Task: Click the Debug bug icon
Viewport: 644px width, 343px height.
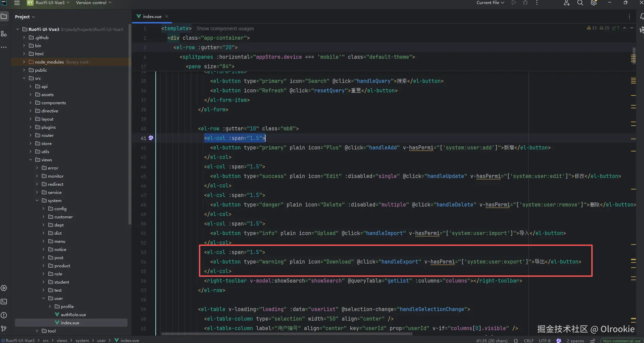Action: (x=525, y=3)
